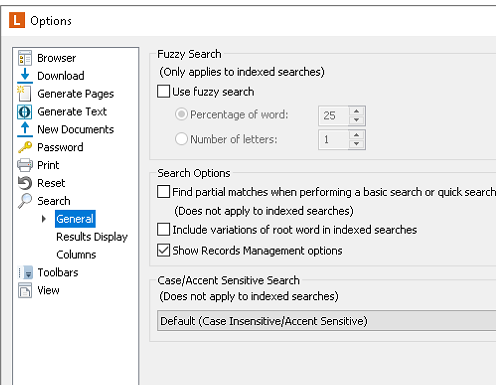Expand the General tree node arrow
The image size is (496, 385).
(44, 219)
